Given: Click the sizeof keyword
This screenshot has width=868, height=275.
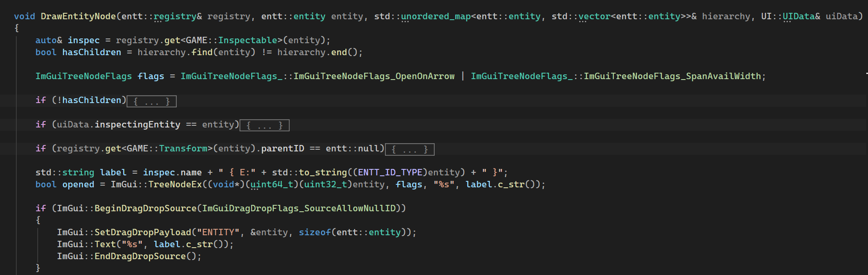Looking at the screenshot, I should pos(315,232).
